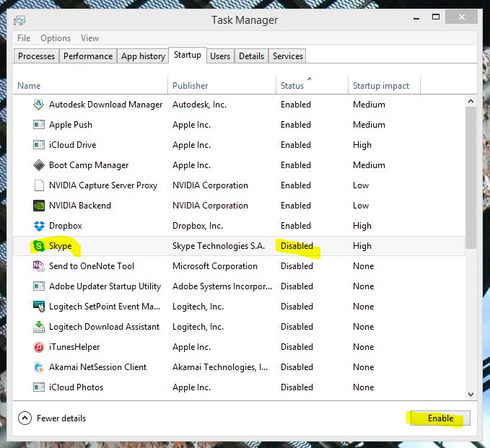Screen dimensions: 490x448
Task: Click the NVIDIA Backend name text
Action: 80,206
